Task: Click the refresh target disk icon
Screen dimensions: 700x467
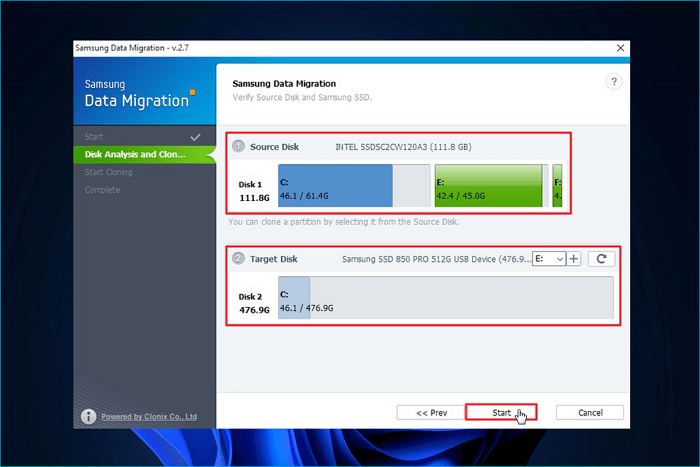Action: coord(601,259)
